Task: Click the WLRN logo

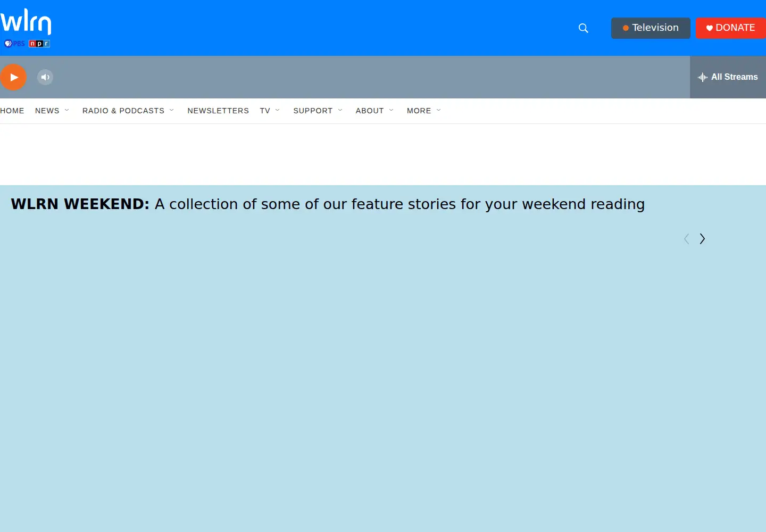Action: click(26, 28)
